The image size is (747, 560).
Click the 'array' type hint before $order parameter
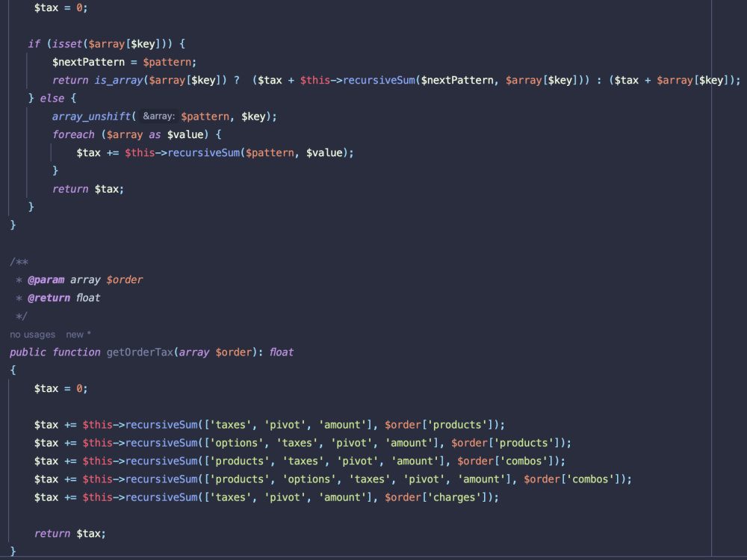[x=194, y=352]
